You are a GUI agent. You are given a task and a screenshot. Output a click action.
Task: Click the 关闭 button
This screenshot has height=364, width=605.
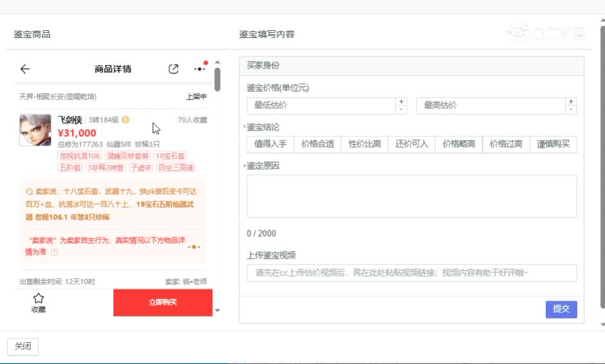tap(23, 346)
